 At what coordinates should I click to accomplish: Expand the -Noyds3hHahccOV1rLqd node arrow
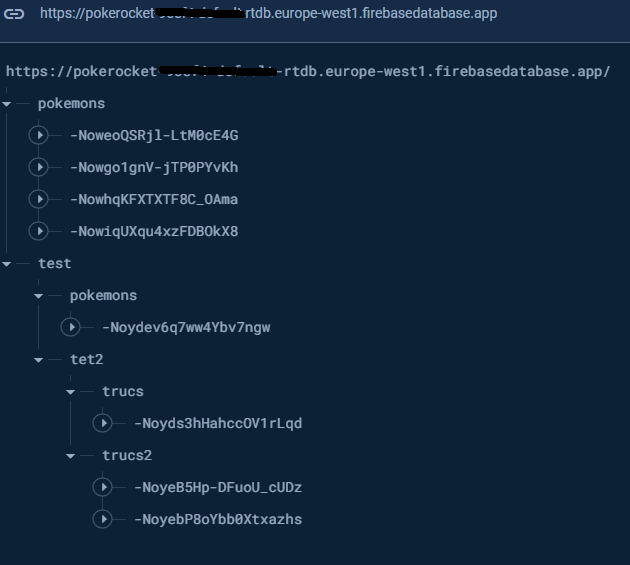[103, 423]
